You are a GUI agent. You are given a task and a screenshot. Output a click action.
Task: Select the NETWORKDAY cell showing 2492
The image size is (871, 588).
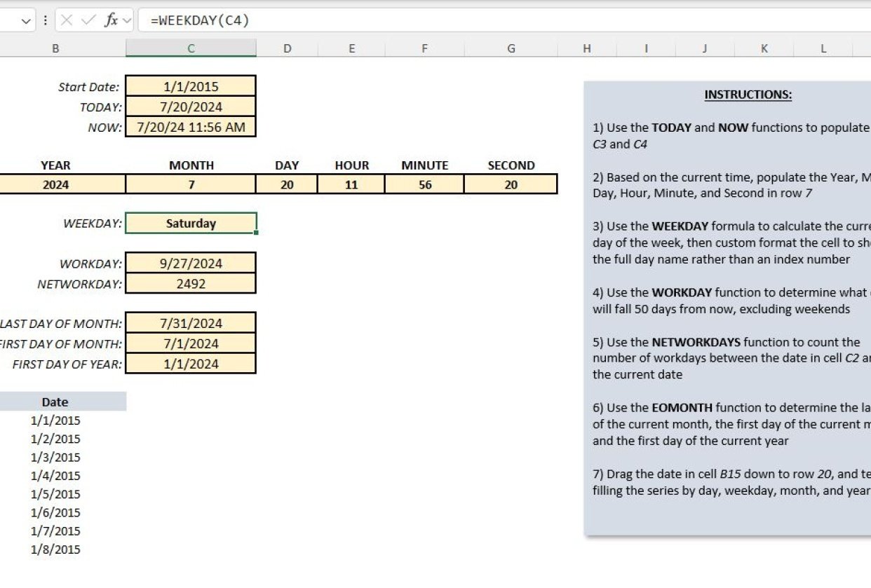[191, 284]
